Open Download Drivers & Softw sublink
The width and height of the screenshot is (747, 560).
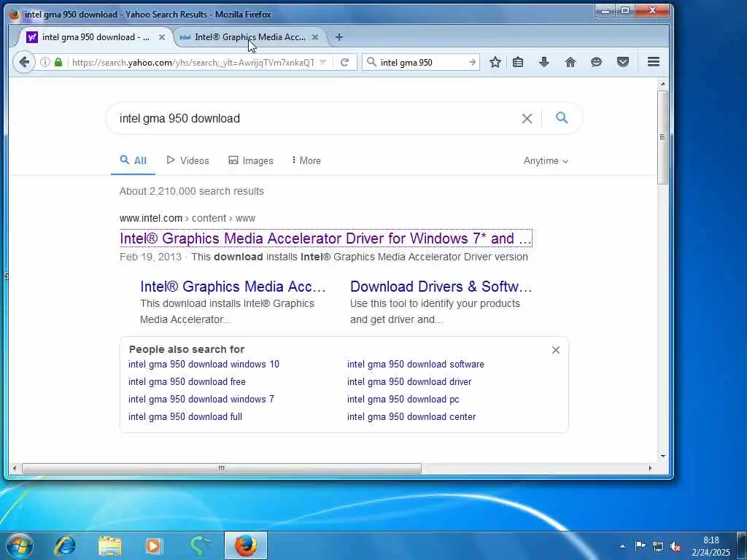coord(441,287)
